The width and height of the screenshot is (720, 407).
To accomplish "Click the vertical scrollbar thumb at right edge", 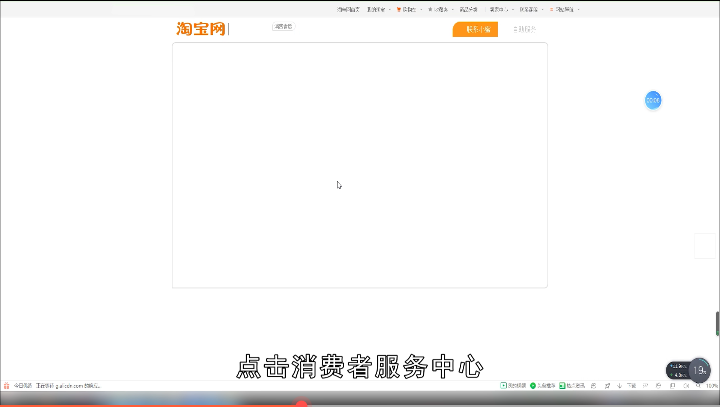I will click(717, 324).
